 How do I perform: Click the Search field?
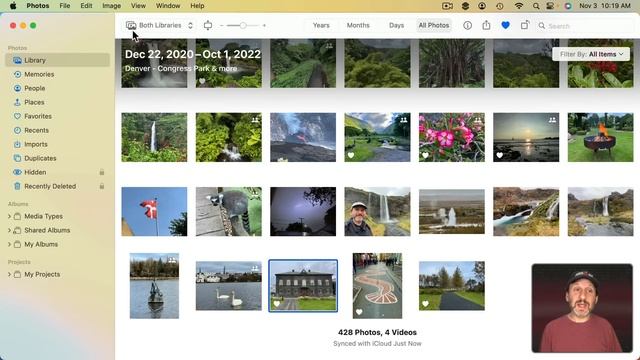585,26
